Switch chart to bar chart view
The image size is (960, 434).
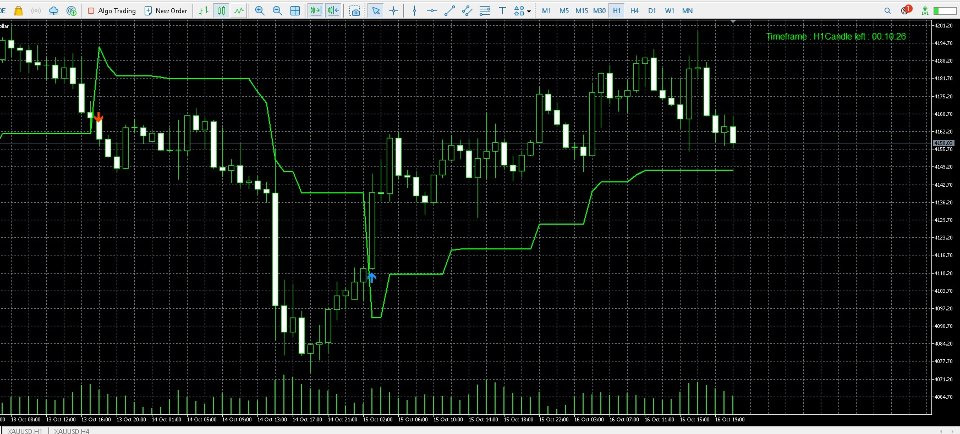(204, 10)
